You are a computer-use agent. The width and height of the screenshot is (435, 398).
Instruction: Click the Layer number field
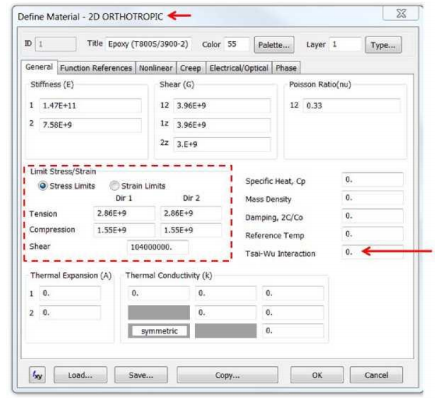pyautogui.click(x=345, y=44)
